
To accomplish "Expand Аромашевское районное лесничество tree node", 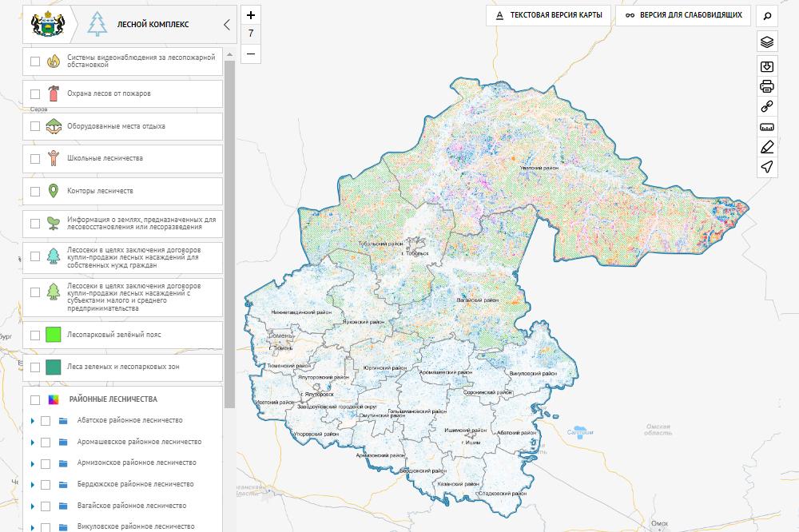I will (x=32, y=443).
